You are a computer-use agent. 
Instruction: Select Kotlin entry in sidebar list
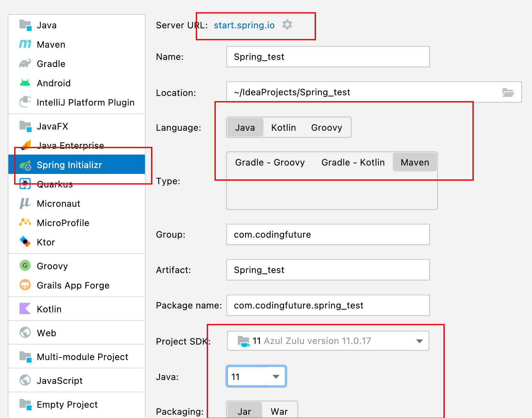tap(77, 309)
